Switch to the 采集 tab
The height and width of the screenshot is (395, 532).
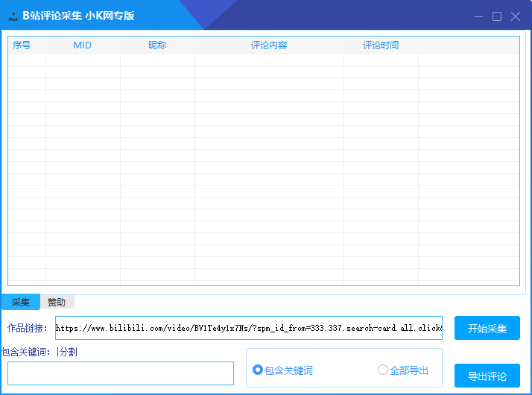tap(21, 303)
